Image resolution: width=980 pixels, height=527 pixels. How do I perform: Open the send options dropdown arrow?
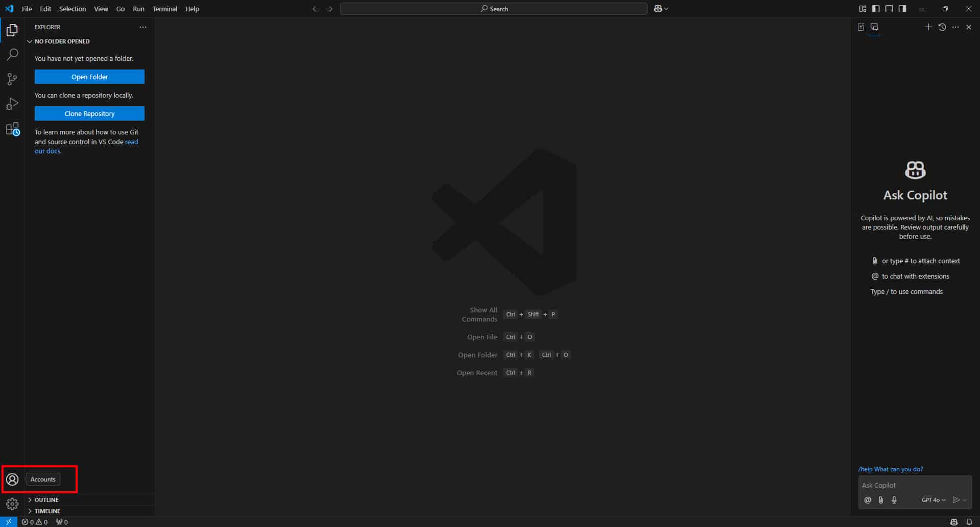coord(965,500)
